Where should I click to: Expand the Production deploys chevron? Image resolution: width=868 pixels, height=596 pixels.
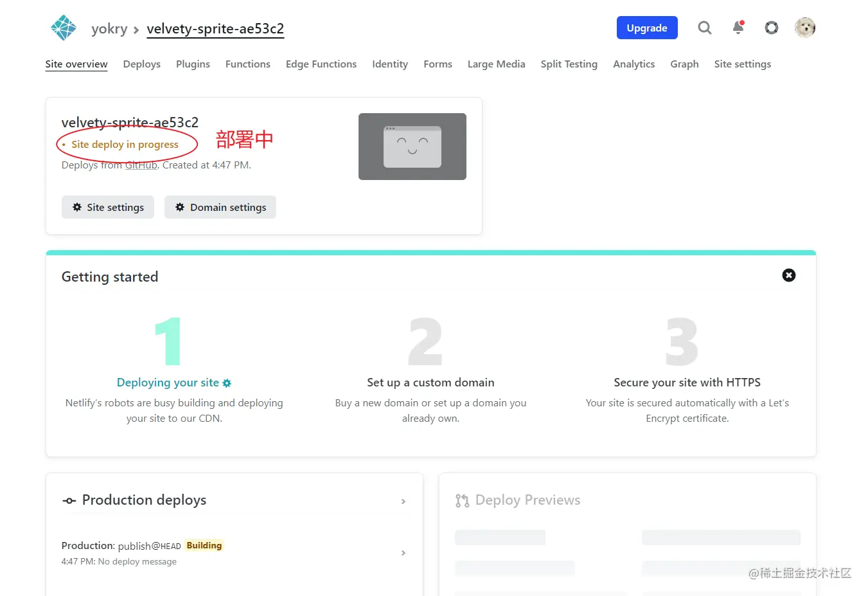click(x=403, y=501)
